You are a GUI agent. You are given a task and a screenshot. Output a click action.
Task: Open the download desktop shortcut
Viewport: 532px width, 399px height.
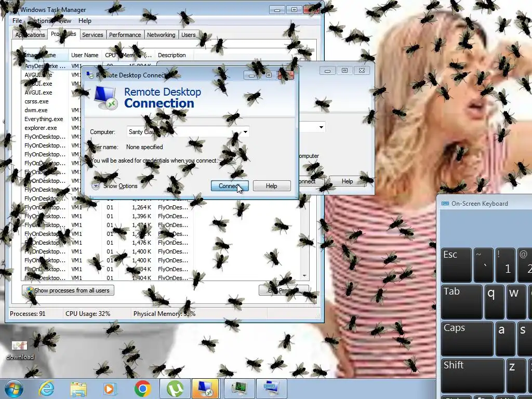20,350
